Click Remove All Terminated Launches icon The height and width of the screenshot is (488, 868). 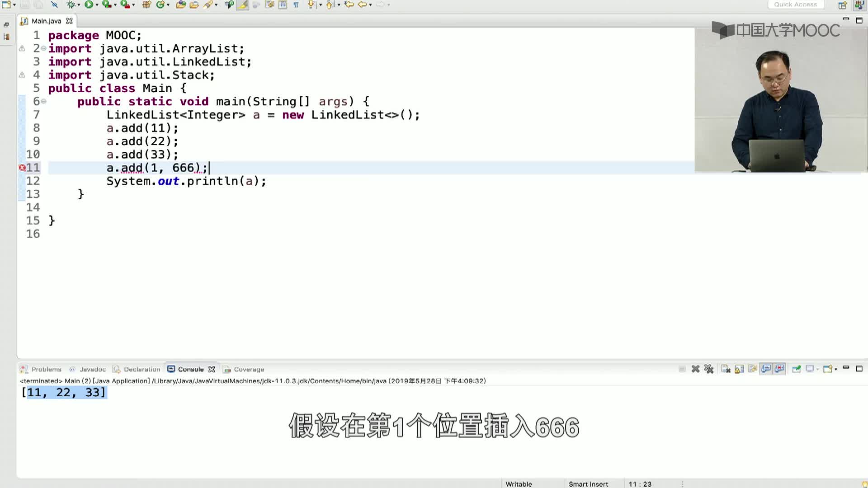pyautogui.click(x=709, y=369)
